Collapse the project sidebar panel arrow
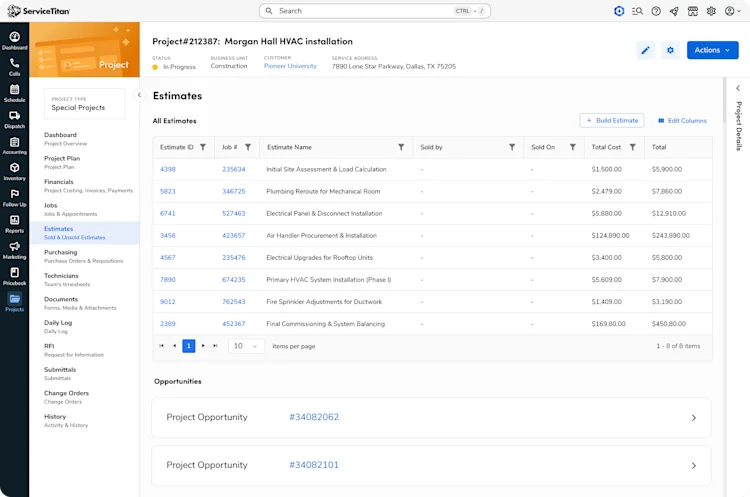The image size is (750, 497). (x=139, y=95)
